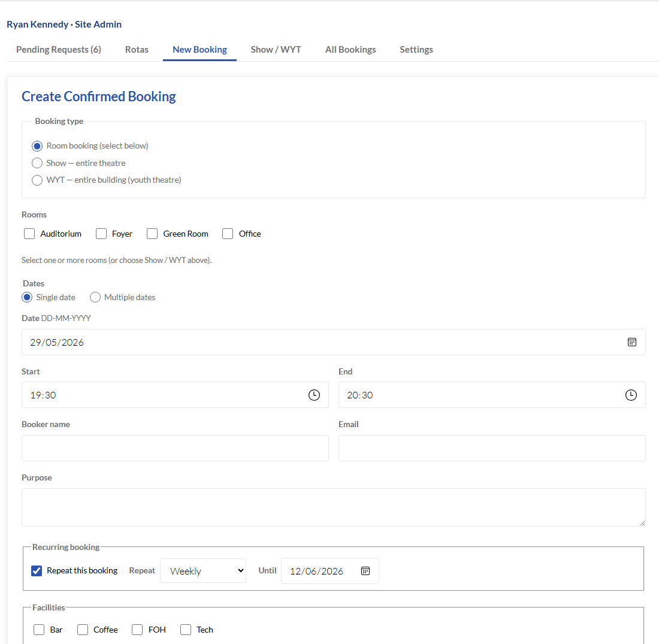Enable the Tech facility checkbox
This screenshot has height=644, width=659.
[x=186, y=630]
